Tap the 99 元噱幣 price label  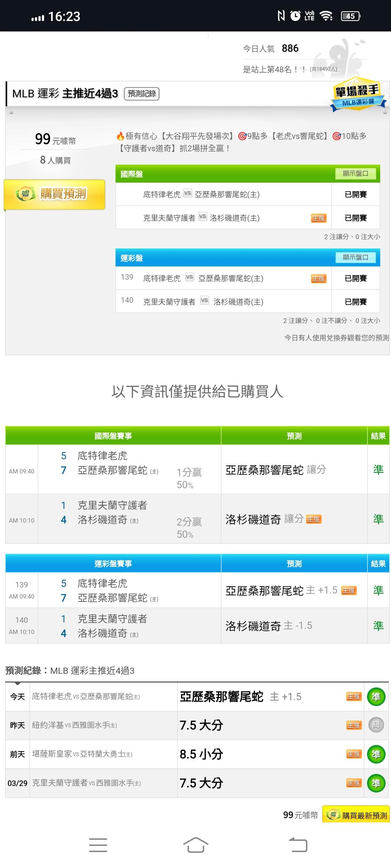tap(55, 139)
